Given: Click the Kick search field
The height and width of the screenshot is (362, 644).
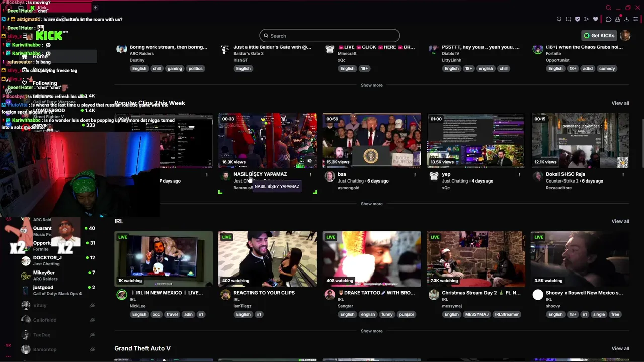Looking at the screenshot, I should (330, 36).
